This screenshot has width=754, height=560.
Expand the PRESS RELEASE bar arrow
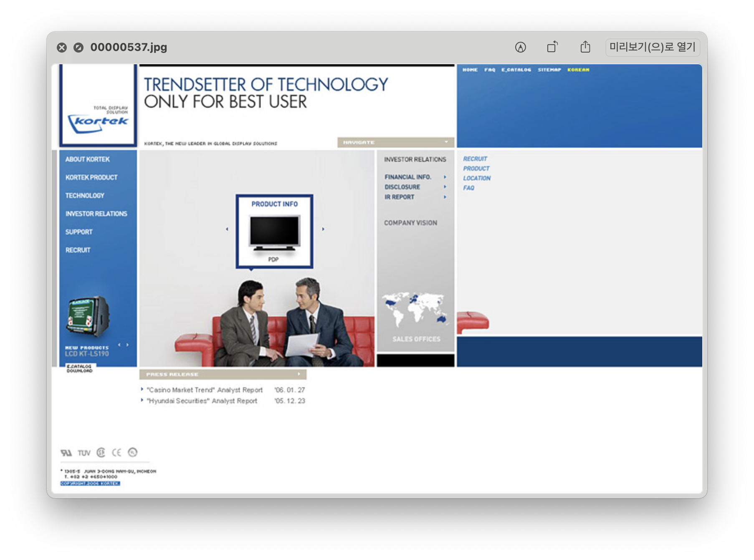point(299,374)
